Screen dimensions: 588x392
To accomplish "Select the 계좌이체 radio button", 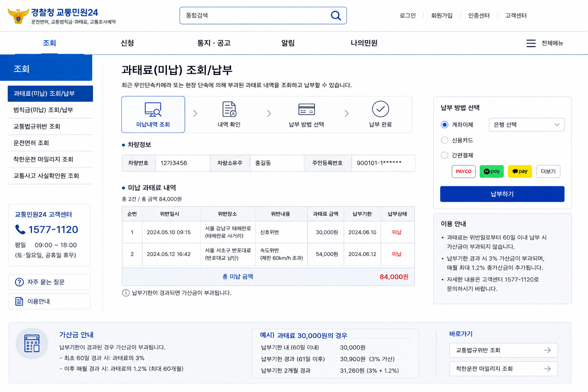I will [444, 124].
